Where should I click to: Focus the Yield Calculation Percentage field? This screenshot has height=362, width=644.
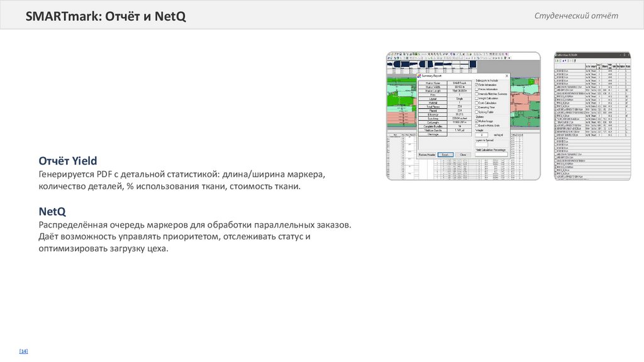[x=492, y=155]
